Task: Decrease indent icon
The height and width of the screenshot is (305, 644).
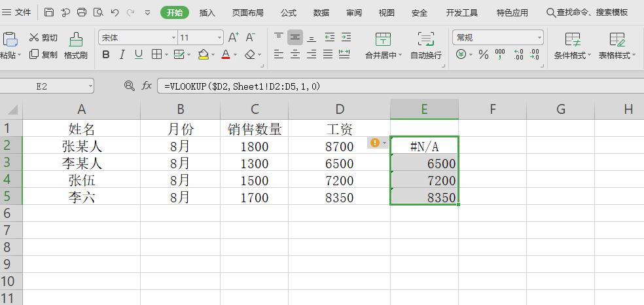Action: [x=329, y=37]
